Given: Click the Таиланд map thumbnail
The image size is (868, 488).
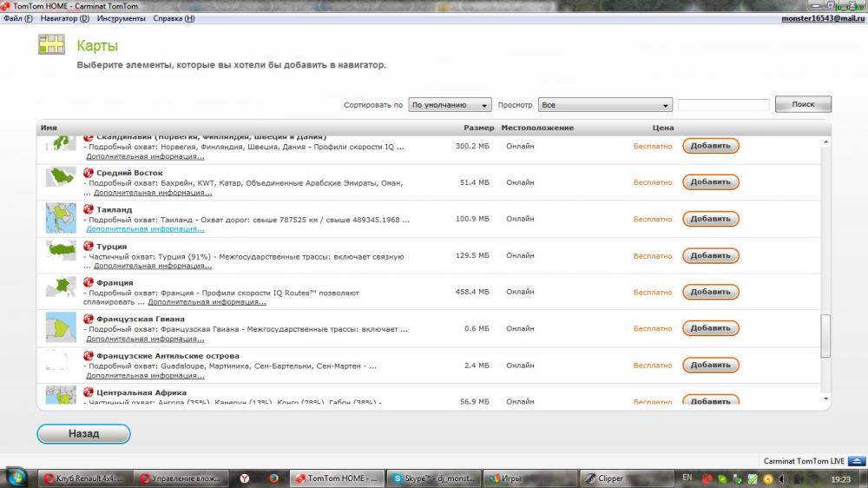Looking at the screenshot, I should point(61,218).
